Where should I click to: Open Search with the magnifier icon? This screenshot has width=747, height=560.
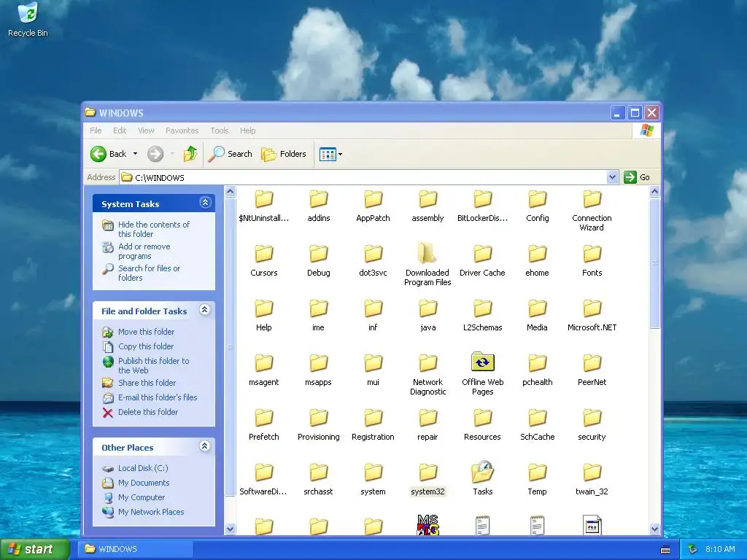pyautogui.click(x=230, y=154)
